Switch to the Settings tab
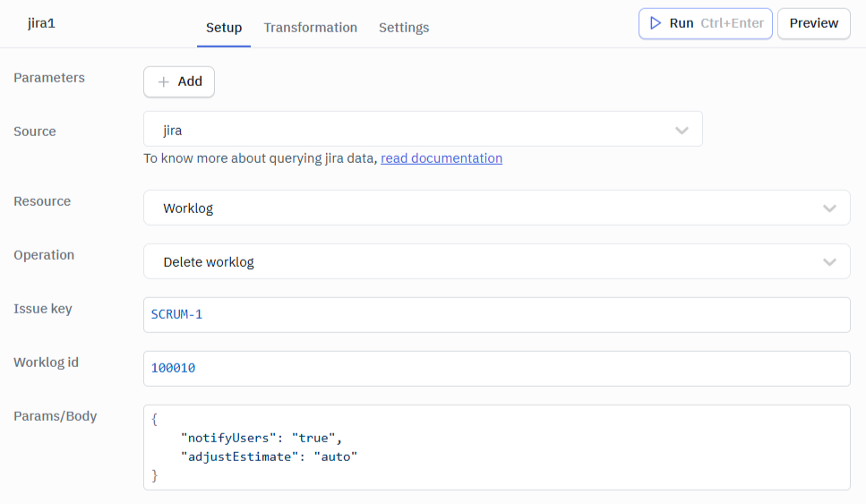866x504 pixels. 404,28
